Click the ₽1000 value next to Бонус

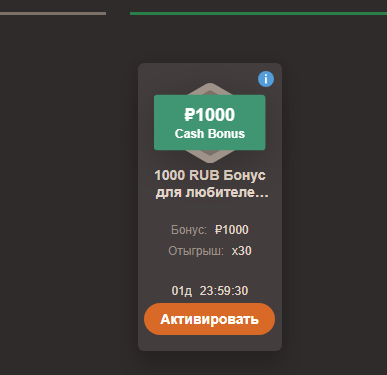(x=232, y=230)
